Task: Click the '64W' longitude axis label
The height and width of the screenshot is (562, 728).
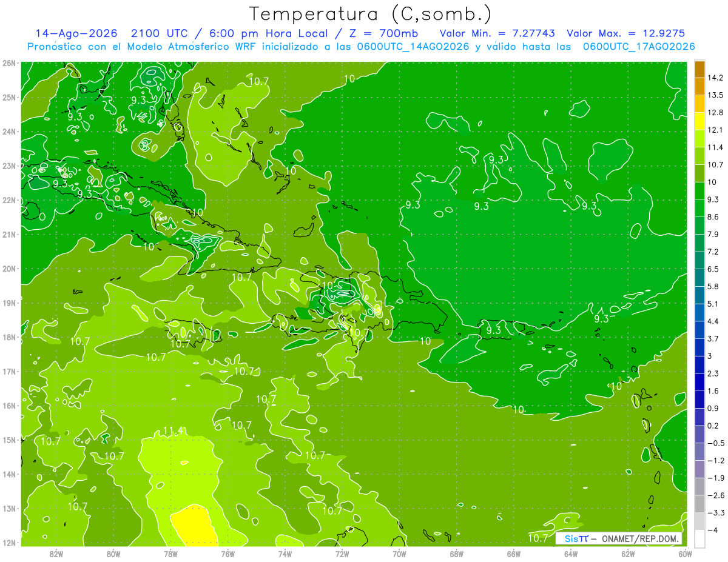Action: tap(570, 554)
